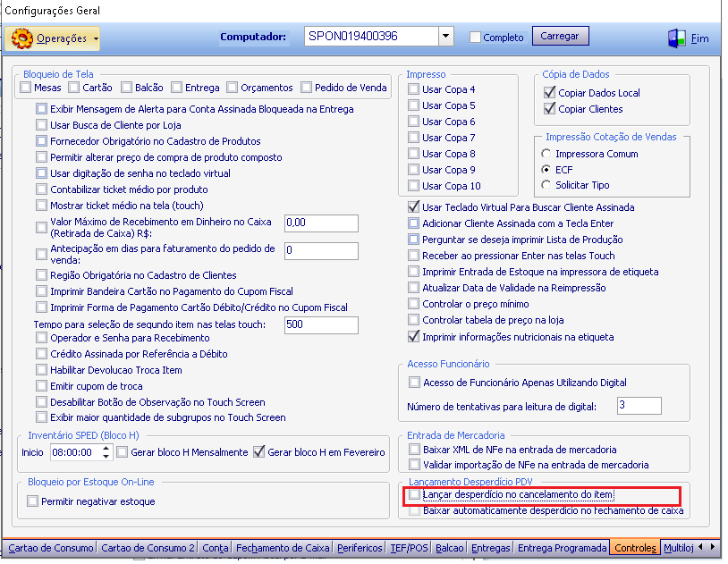Switch to Fechamento de Caixa tab
Image resolution: width=728 pixels, height=564 pixels.
283,548
